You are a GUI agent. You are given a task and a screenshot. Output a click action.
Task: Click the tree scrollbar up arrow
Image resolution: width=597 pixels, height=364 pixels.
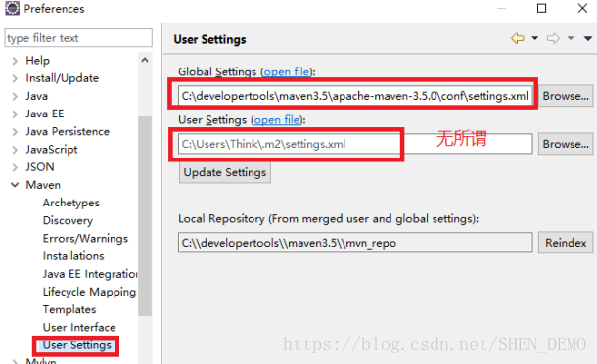coord(145,60)
